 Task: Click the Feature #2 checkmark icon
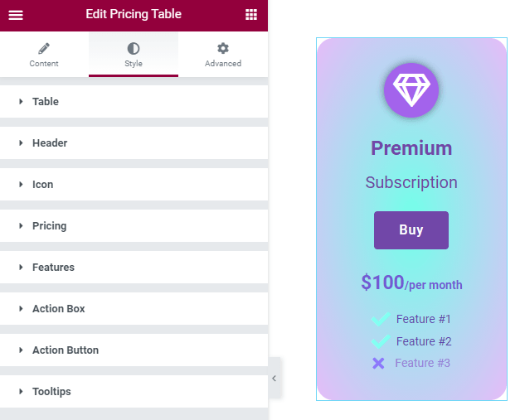381,341
